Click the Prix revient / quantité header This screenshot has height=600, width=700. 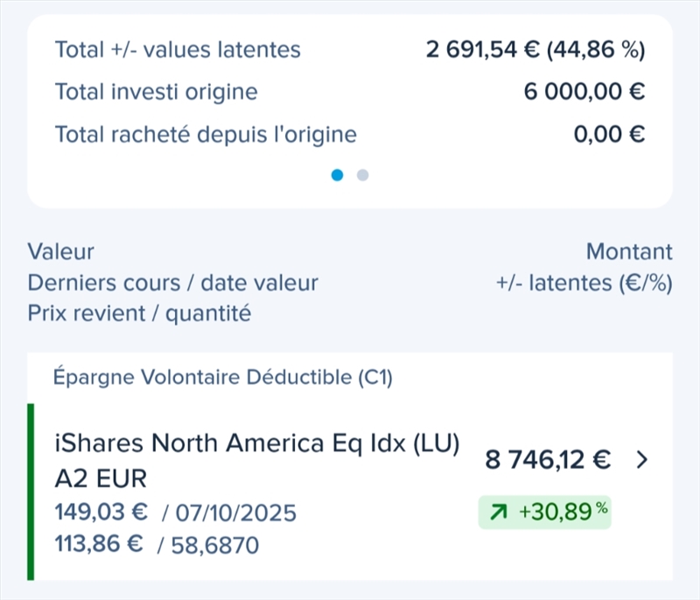(x=139, y=313)
